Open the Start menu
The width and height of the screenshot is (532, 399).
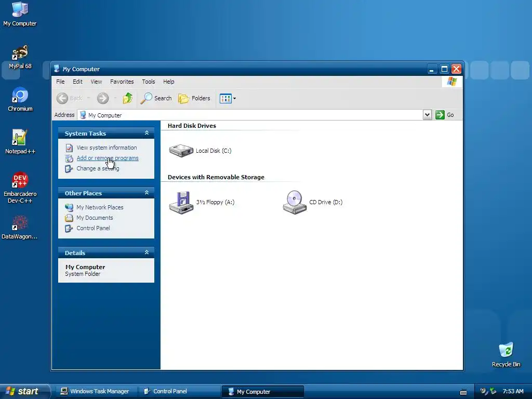point(24,391)
